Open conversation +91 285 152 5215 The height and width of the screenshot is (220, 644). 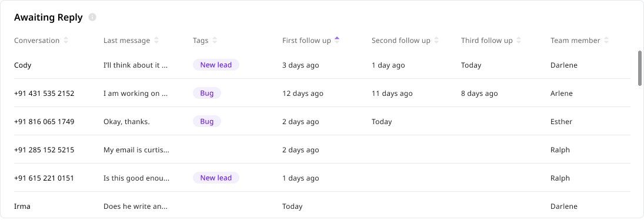(44, 150)
